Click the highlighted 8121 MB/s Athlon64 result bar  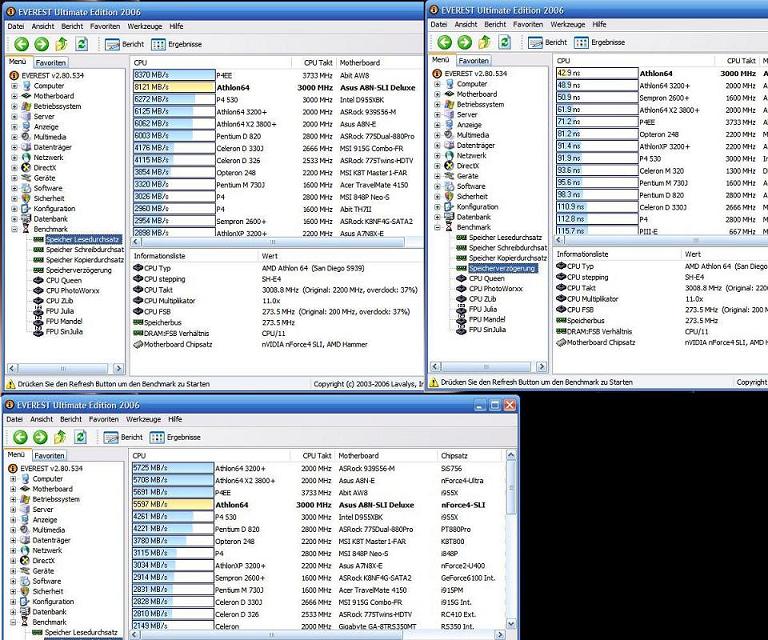tap(174, 87)
